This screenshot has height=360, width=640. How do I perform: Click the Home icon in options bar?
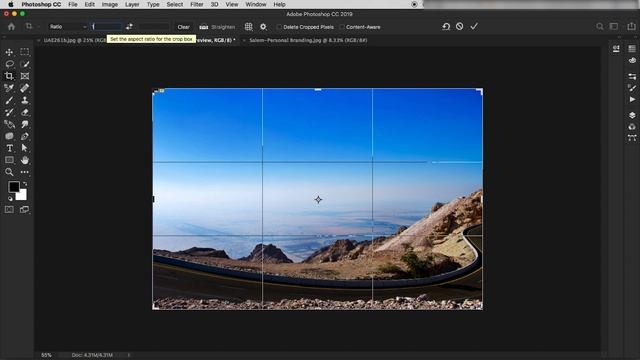pos(11,27)
